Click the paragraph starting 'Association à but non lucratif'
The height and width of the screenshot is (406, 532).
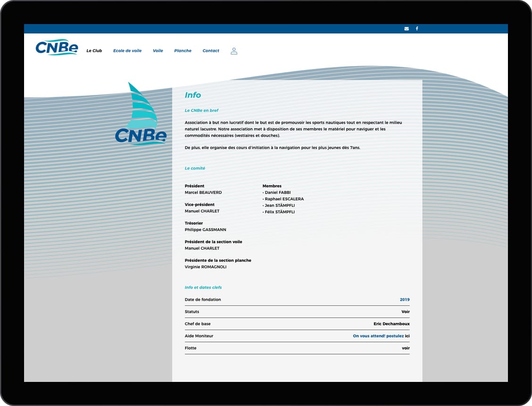click(x=293, y=129)
